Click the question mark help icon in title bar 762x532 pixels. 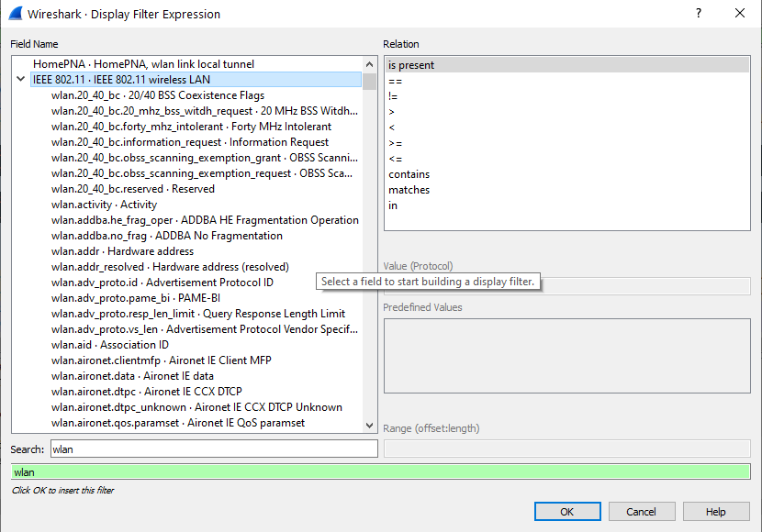point(699,14)
